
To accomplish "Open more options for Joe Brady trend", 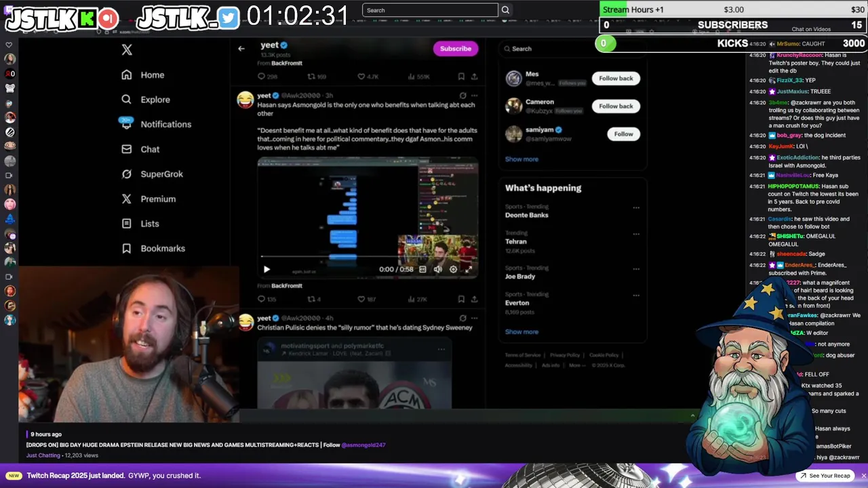I will tap(636, 269).
